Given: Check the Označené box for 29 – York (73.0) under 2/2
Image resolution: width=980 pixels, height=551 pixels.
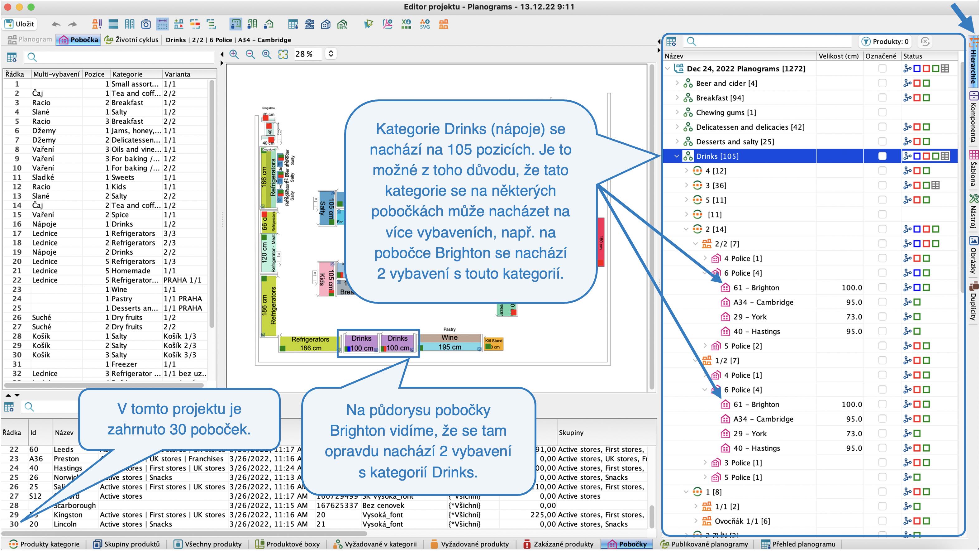Looking at the screenshot, I should pyautogui.click(x=882, y=317).
